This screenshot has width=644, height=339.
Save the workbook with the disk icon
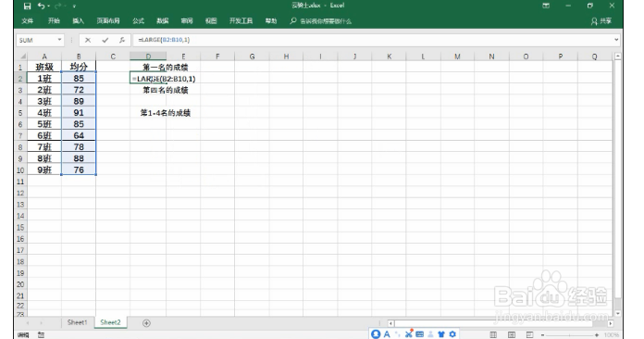[27, 6]
